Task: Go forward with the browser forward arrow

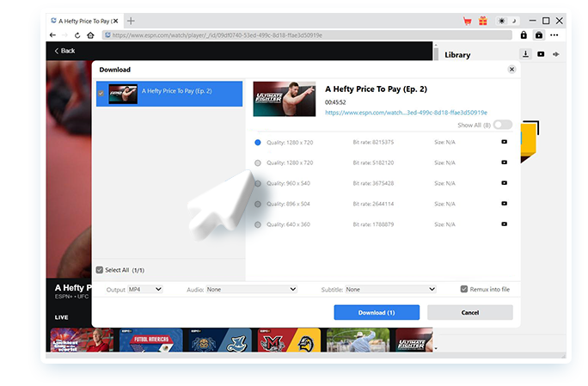Action: [x=64, y=35]
